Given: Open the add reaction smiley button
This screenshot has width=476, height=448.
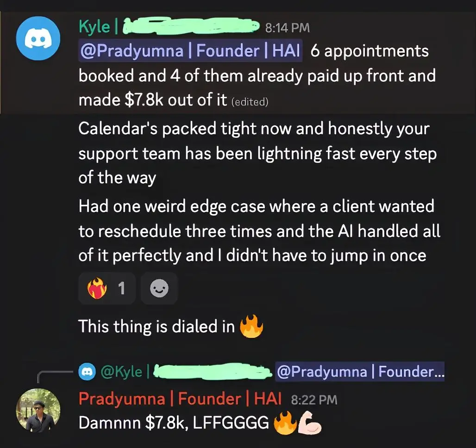Looking at the screenshot, I should pyautogui.click(x=159, y=288).
